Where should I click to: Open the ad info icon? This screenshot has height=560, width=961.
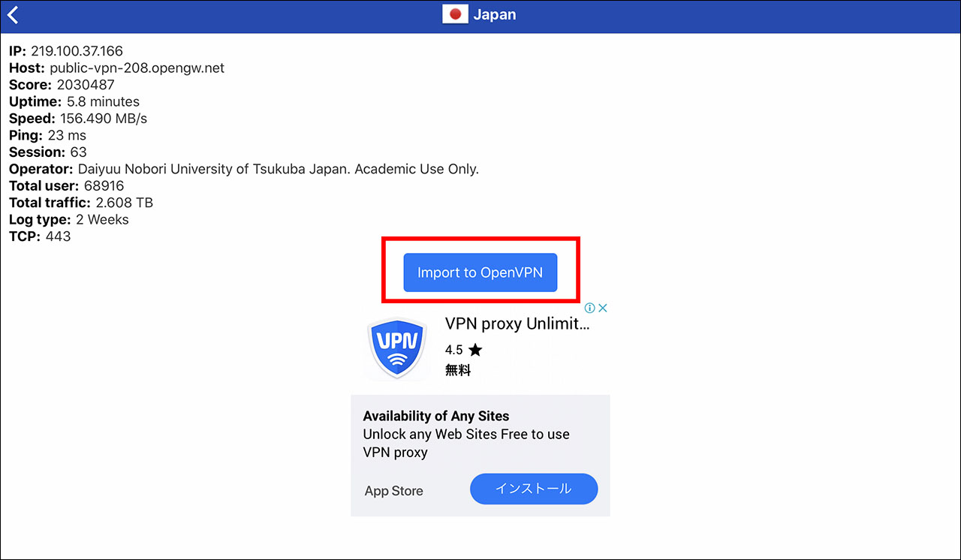pyautogui.click(x=590, y=308)
